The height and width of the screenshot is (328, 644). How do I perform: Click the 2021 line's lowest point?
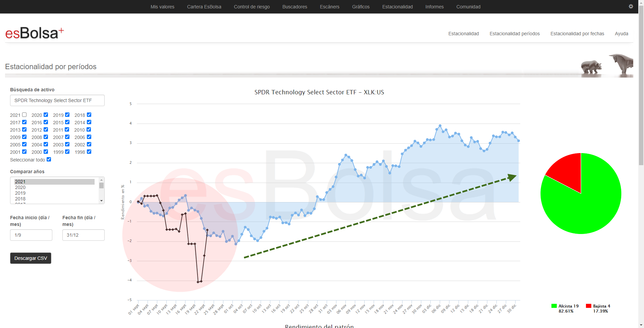coord(198,282)
